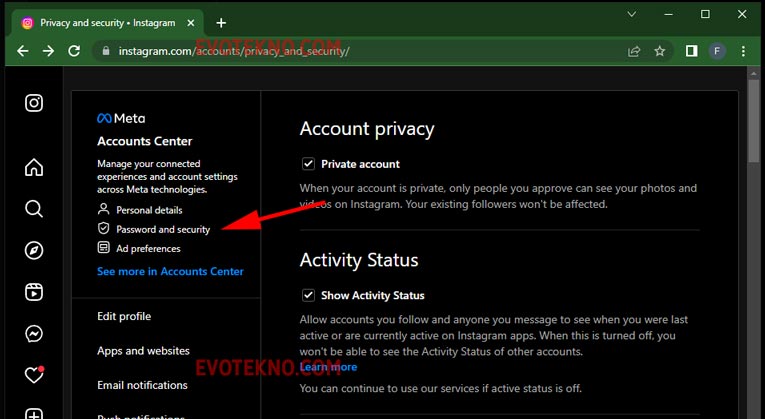Image resolution: width=765 pixels, height=419 pixels.
Task: Uncheck the Private account checkbox
Action: (309, 164)
